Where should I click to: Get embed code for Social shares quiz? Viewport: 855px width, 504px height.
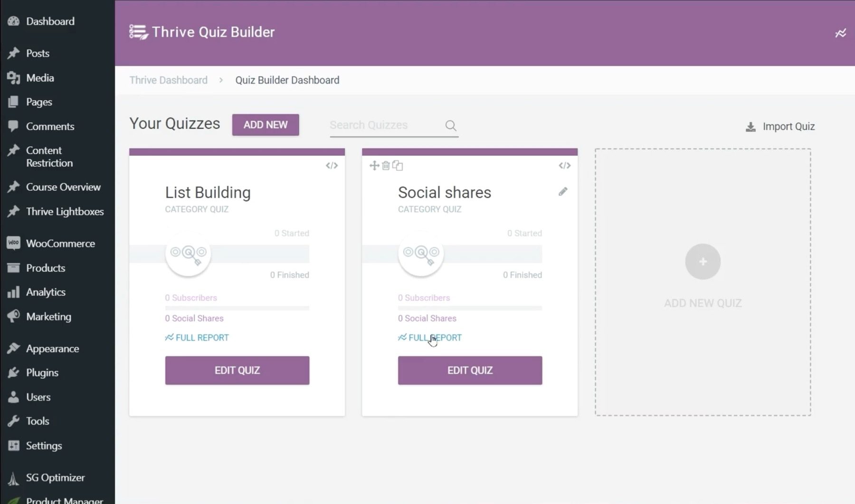tap(564, 166)
